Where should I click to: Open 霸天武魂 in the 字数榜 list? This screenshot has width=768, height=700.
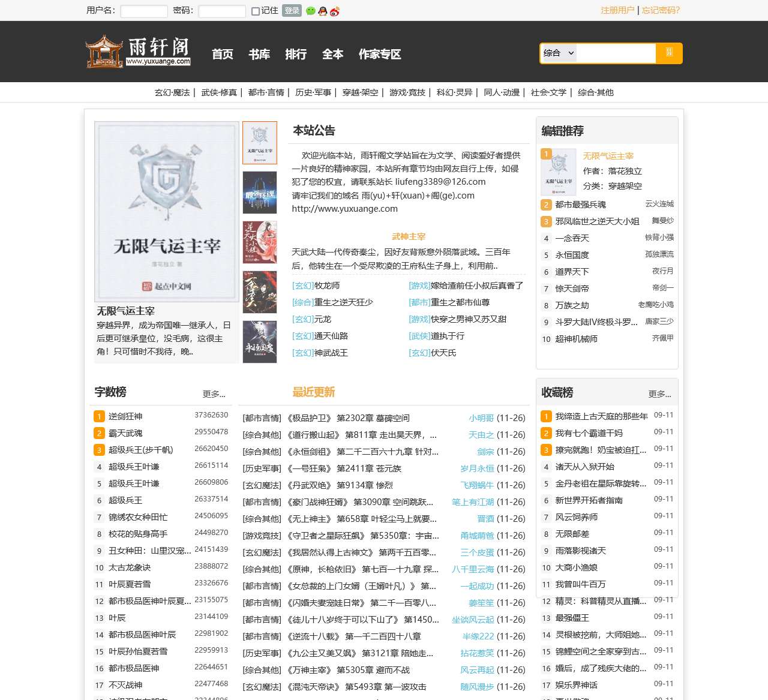click(x=125, y=433)
